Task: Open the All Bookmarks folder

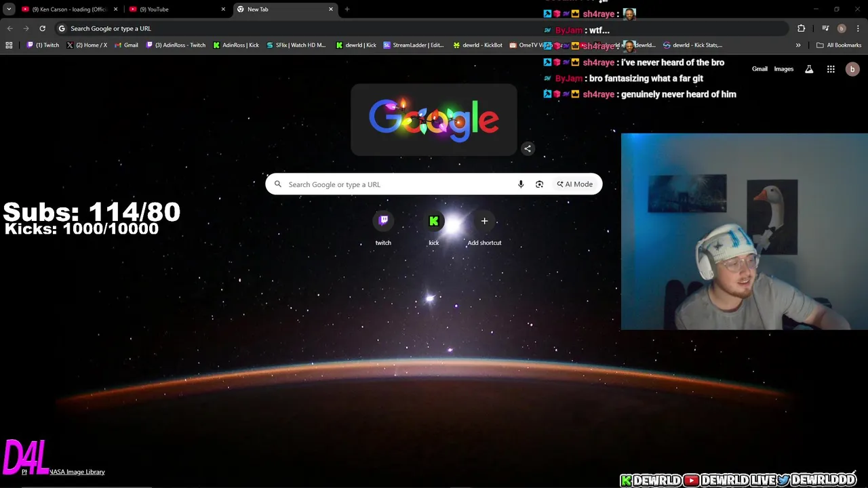Action: coord(839,45)
